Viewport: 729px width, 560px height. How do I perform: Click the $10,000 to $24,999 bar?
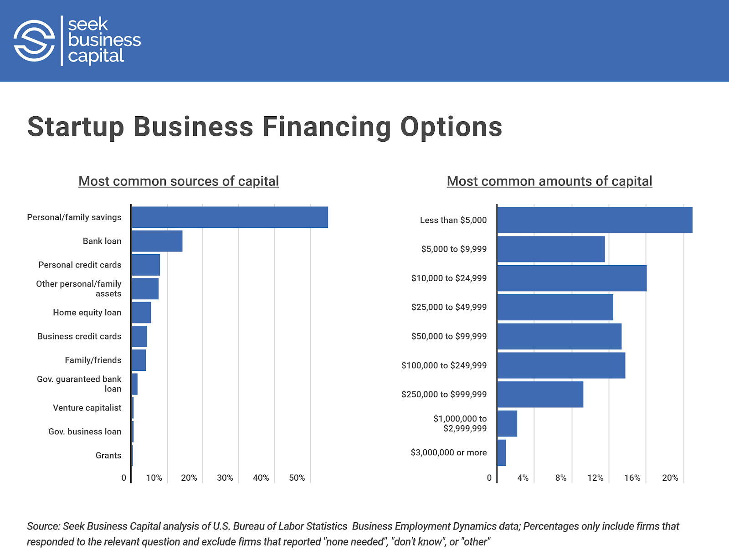click(572, 278)
